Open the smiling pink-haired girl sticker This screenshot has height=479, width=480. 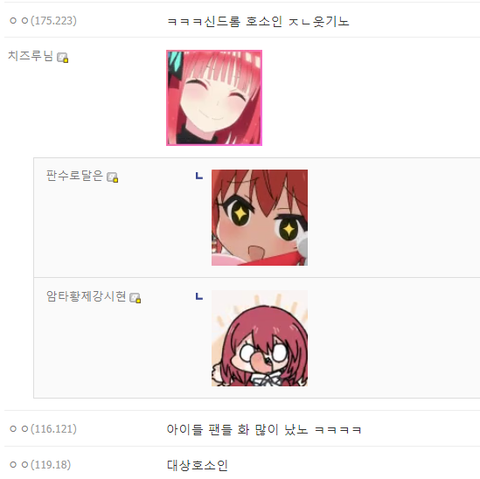click(214, 98)
